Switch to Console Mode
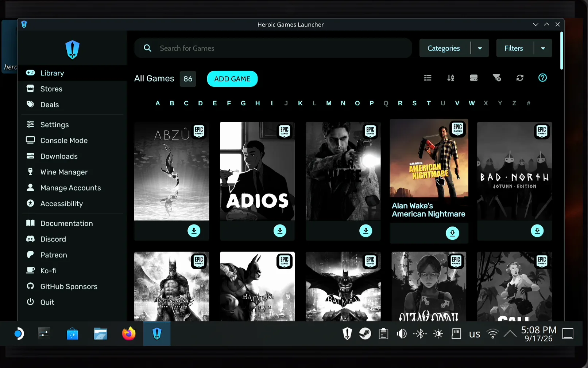Viewport: 588px width, 368px height. click(72, 140)
